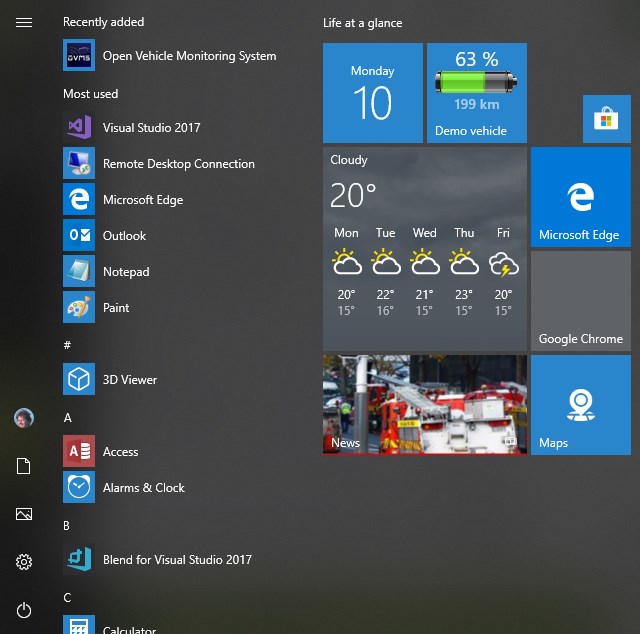
Task: Select the '3D Viewer' label
Action: (x=130, y=380)
